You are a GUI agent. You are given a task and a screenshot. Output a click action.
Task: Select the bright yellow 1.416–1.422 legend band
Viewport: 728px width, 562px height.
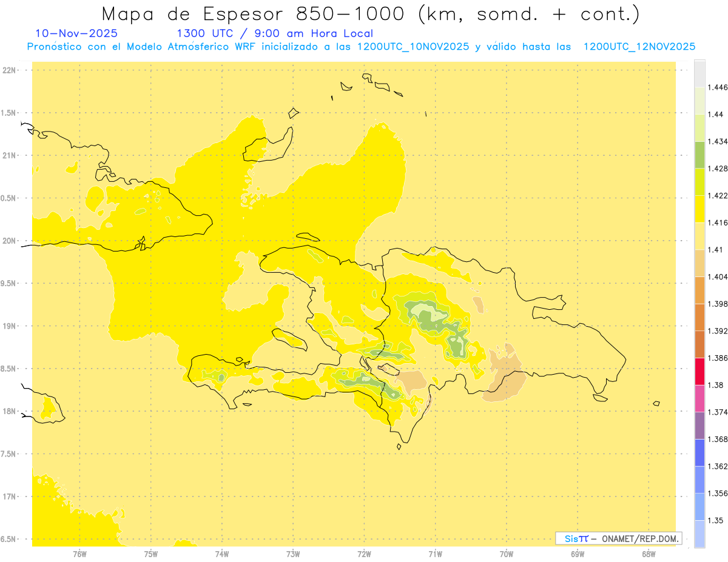coord(699,209)
